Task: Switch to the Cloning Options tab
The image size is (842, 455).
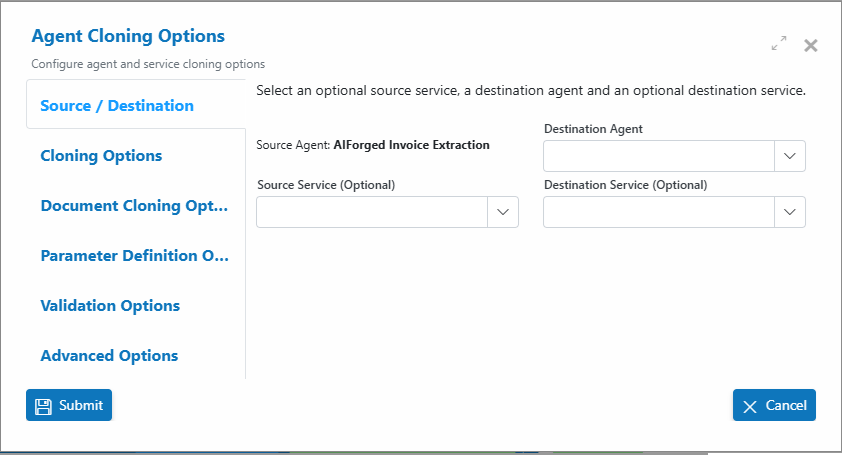Action: pyautogui.click(x=101, y=156)
